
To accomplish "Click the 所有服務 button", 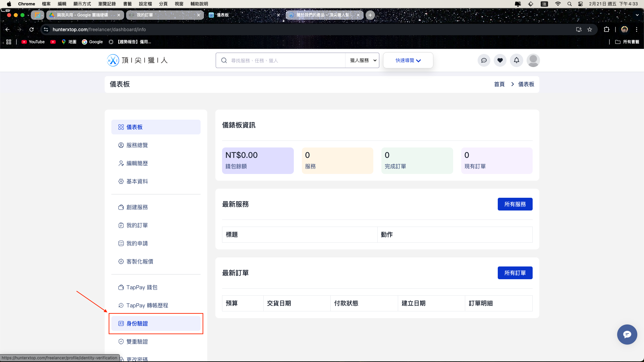I will (x=515, y=204).
